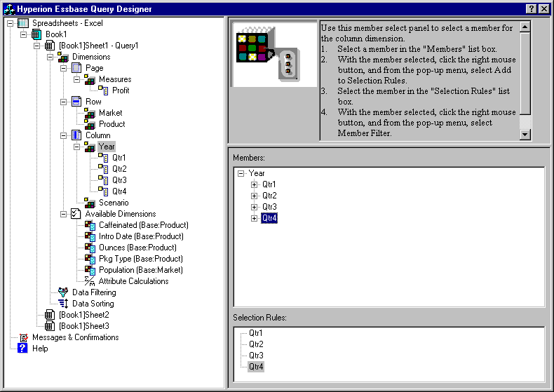Collapse the Year node in Members list
The width and height of the screenshot is (554, 392).
pos(241,173)
